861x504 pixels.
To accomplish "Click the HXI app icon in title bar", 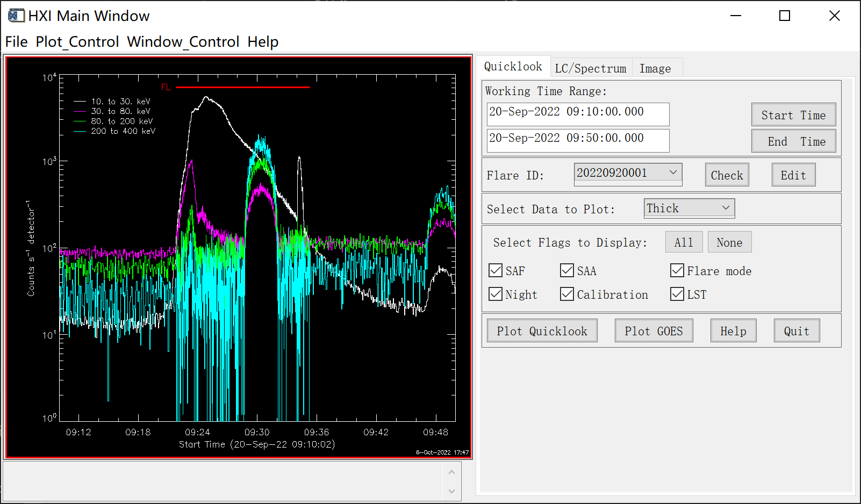I will tap(16, 16).
